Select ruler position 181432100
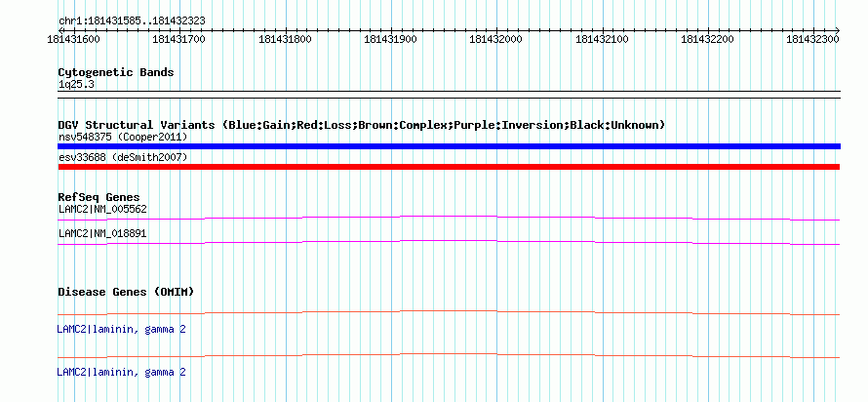The image size is (868, 402). (603, 39)
